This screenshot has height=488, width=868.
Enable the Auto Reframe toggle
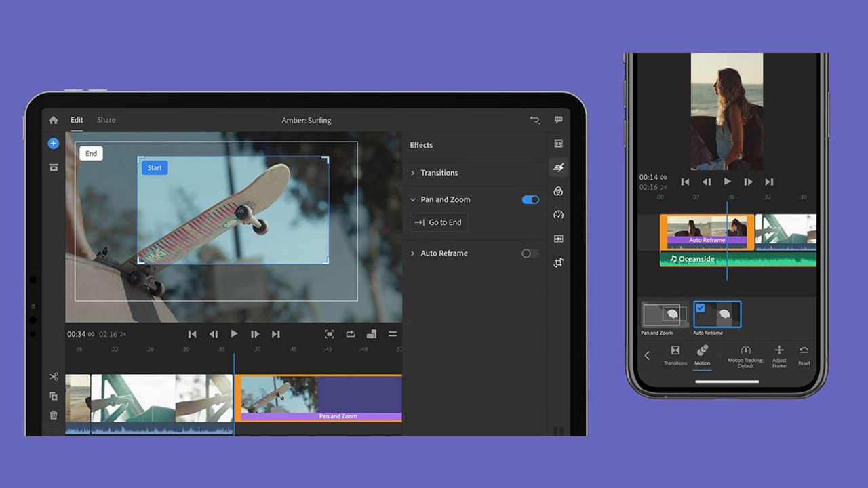click(530, 253)
